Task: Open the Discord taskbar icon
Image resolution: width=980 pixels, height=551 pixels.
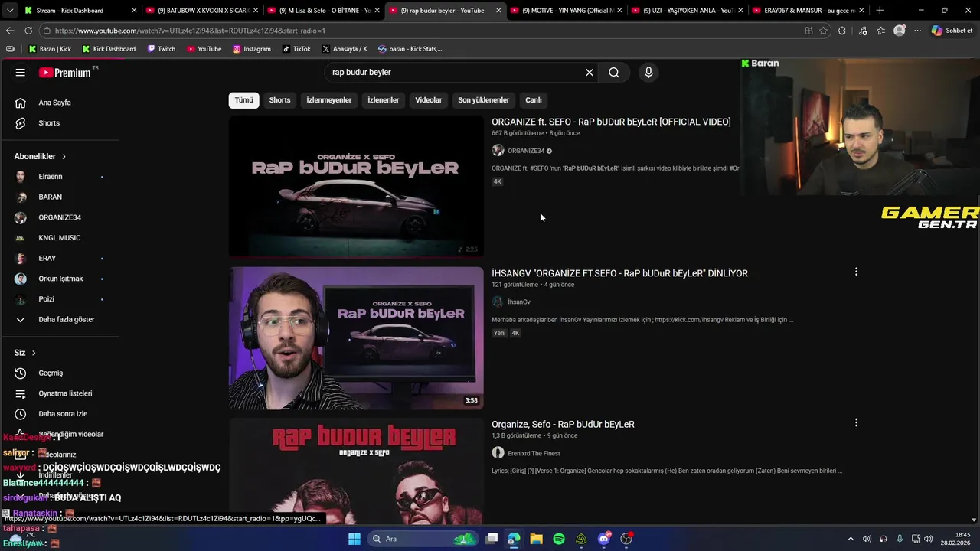Action: pos(604,539)
